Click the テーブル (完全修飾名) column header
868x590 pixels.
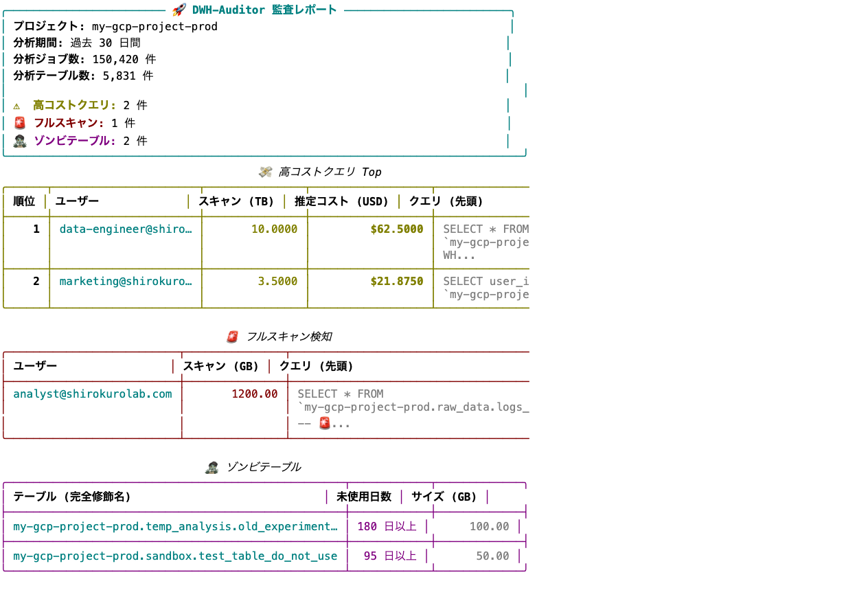point(72,497)
